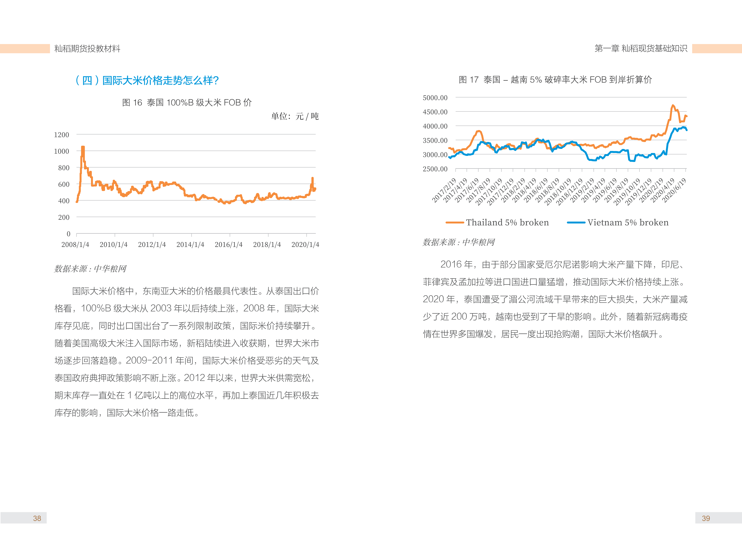Click the blue legend line for Vietnam 5% broken
742x560 pixels.
(576, 223)
